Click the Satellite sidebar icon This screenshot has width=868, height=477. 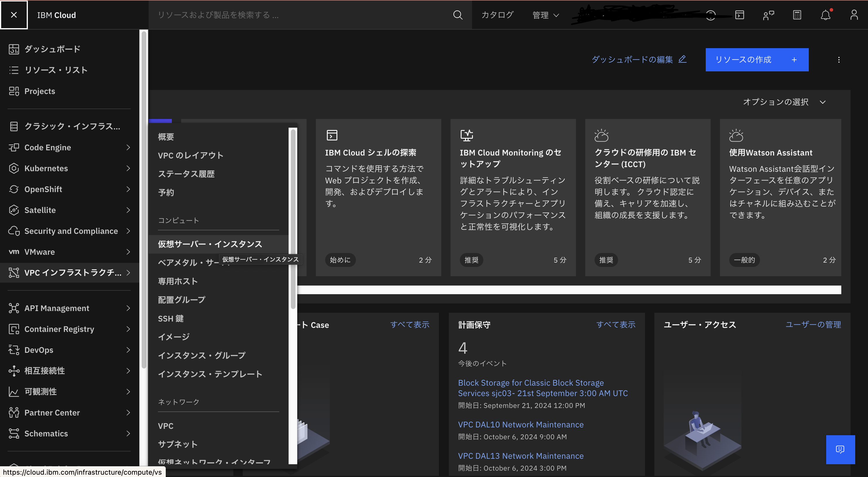[14, 210]
